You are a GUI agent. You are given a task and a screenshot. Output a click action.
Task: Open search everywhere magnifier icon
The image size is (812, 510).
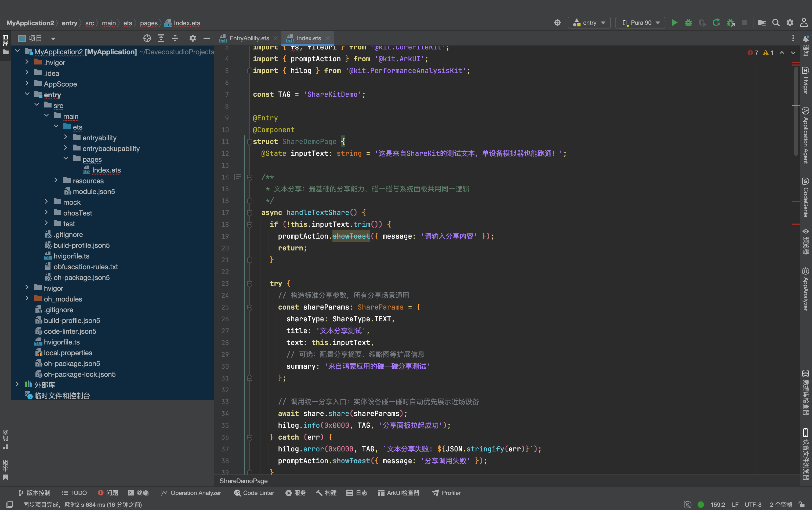[x=776, y=23]
